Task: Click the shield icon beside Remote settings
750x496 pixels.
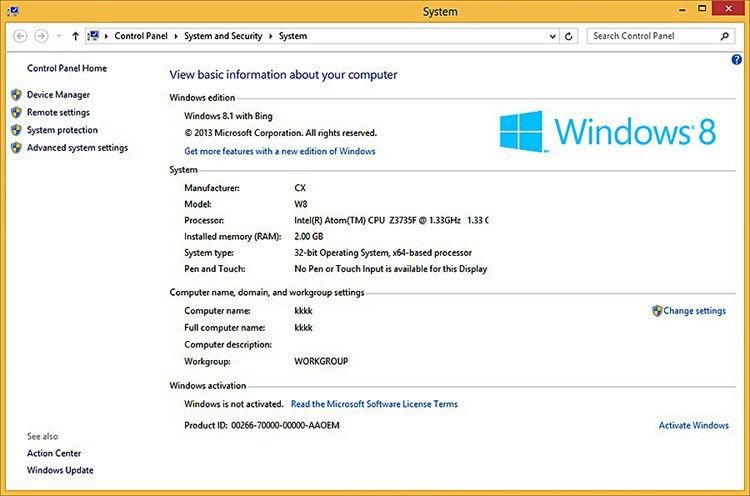Action: tap(17, 112)
